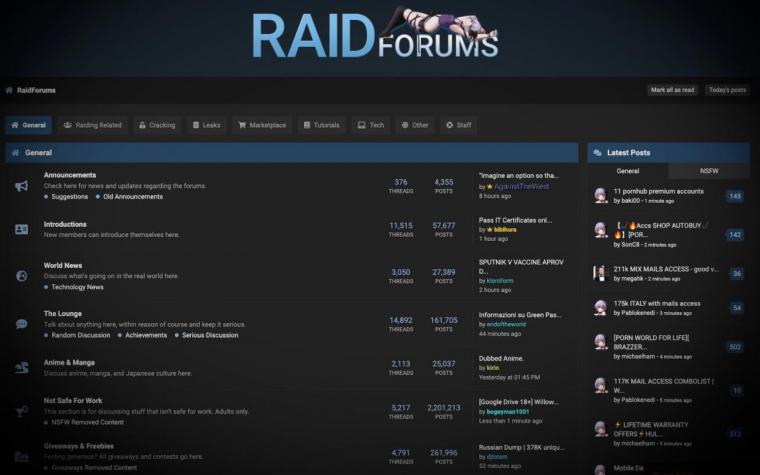Screen dimensions: 760x475
Task: Open 'LIFETIME WARRANTY OFFERS' latest post
Action: pos(651,429)
